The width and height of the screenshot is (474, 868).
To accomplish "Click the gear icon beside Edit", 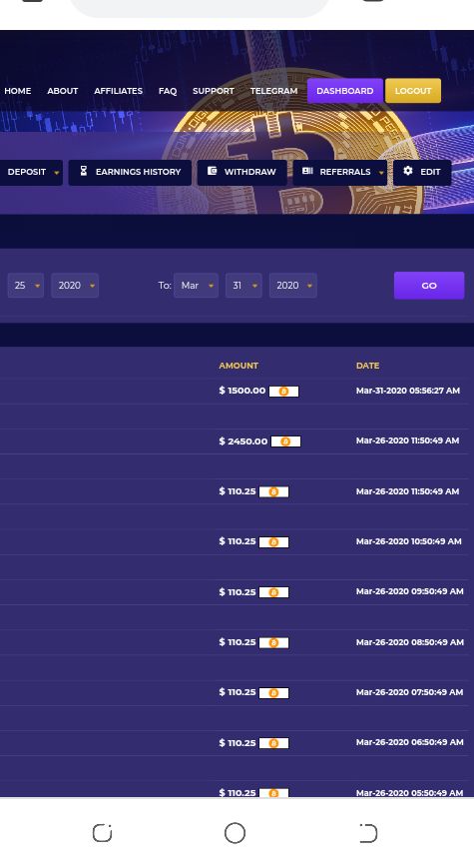I will tap(408, 171).
